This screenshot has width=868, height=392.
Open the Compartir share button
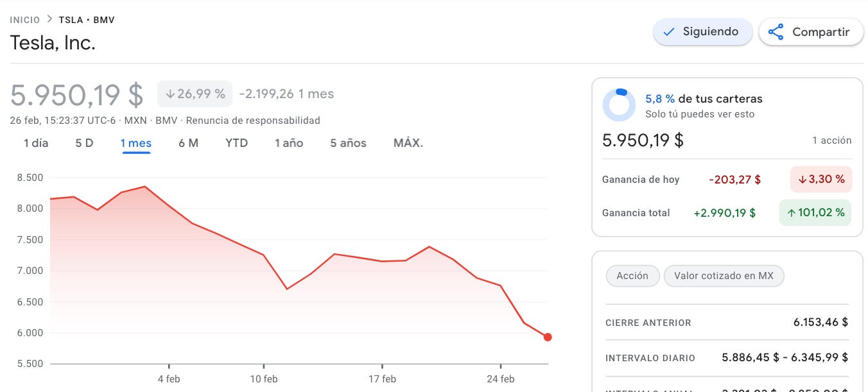point(811,32)
